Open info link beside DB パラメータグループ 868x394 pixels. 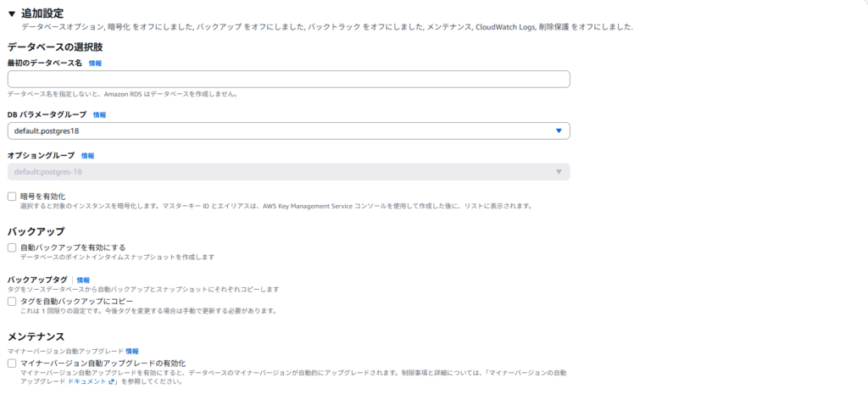(x=99, y=115)
